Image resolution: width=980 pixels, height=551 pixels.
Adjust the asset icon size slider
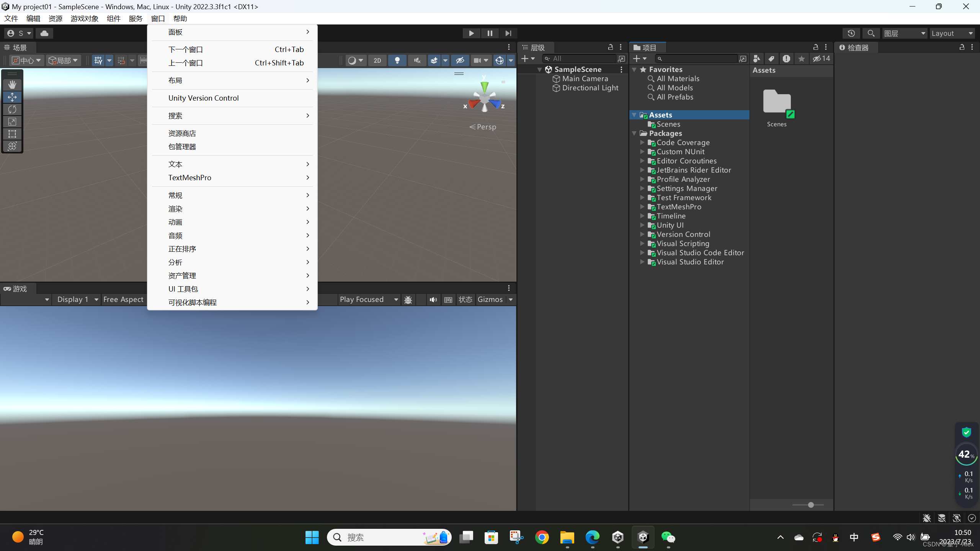810,505
